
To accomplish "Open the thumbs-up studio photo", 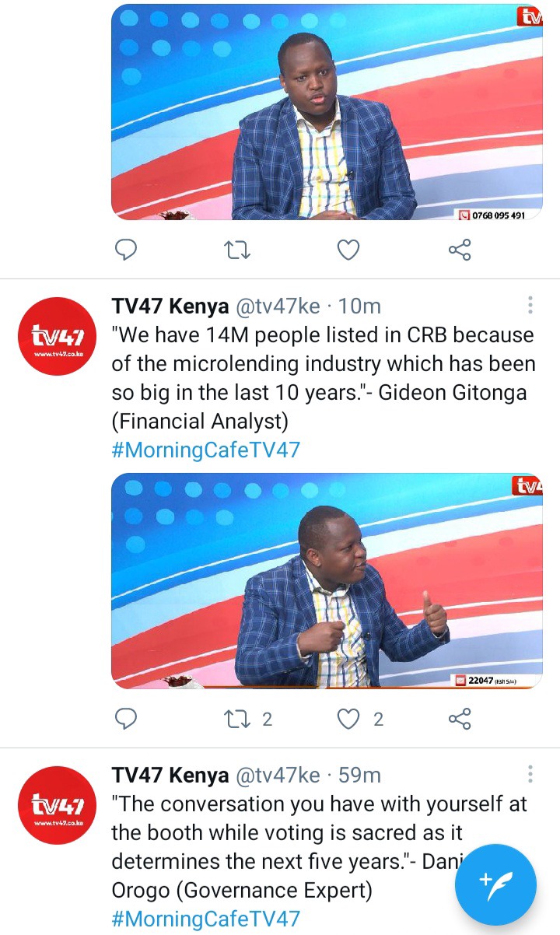I will coord(327,581).
